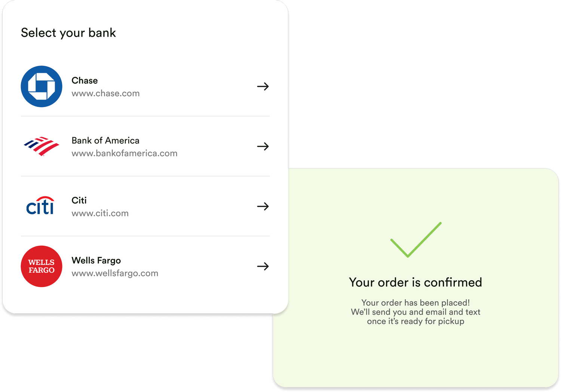Hit the arrow for Wells Fargo
Screen dimensions: 561x392
[263, 266]
